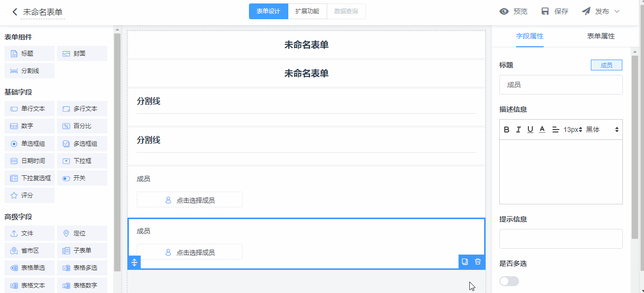Apply italic formatting in description editor
644x293 pixels.
518,130
